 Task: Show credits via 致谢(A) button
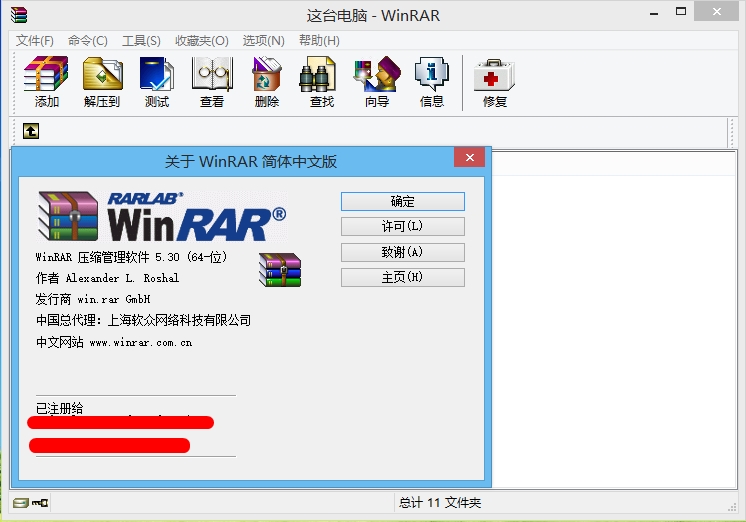click(402, 252)
